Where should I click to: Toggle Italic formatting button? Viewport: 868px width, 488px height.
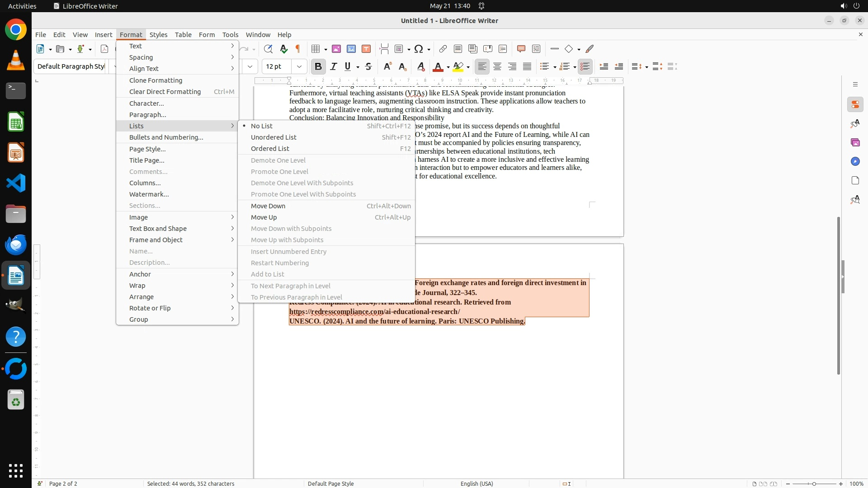pyautogui.click(x=334, y=66)
